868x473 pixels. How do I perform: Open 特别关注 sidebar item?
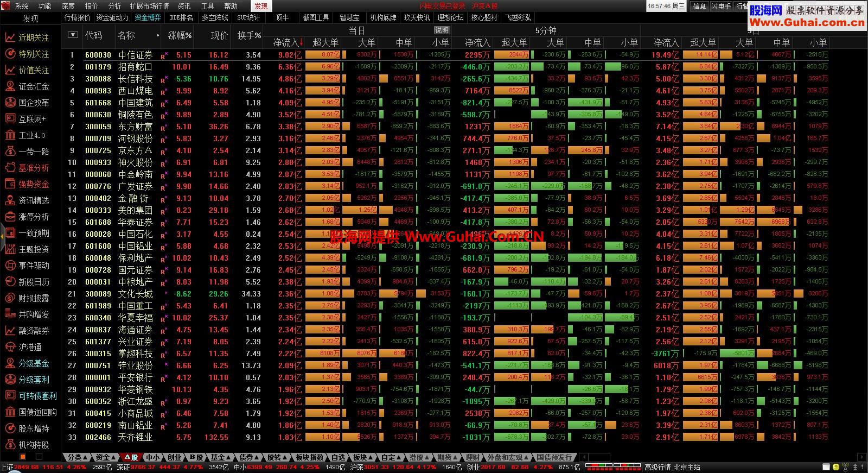(x=27, y=54)
